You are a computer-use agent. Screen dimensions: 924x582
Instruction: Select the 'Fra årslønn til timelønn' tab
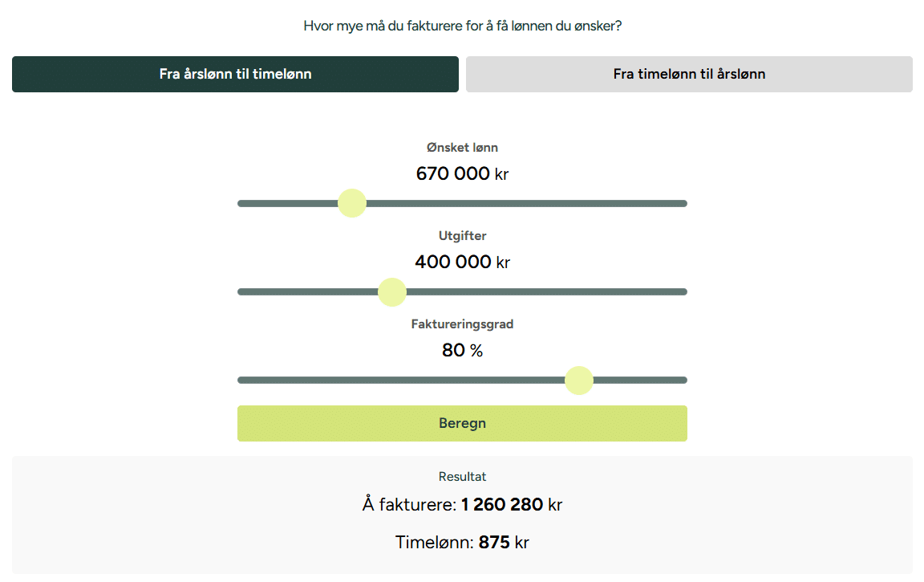(235, 75)
